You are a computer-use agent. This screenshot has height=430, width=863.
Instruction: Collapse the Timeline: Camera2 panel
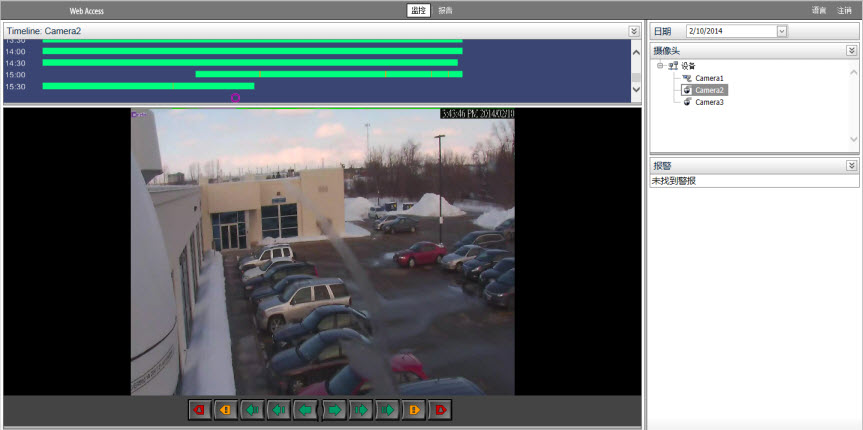click(634, 31)
